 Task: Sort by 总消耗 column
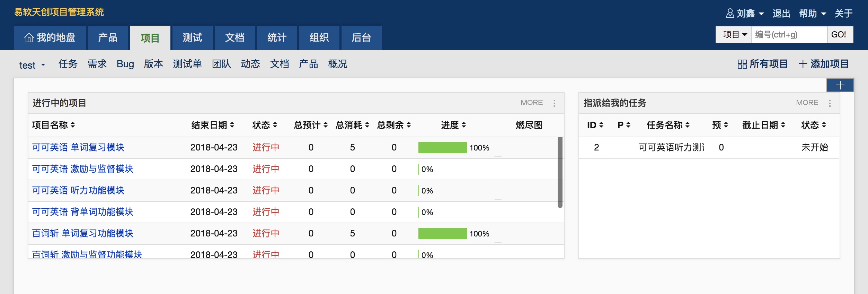(352, 125)
